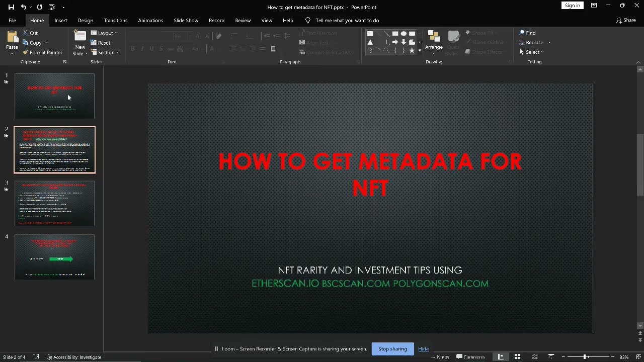Open the Clipboard pane launcher
The width and height of the screenshot is (644, 362).
pos(65,62)
